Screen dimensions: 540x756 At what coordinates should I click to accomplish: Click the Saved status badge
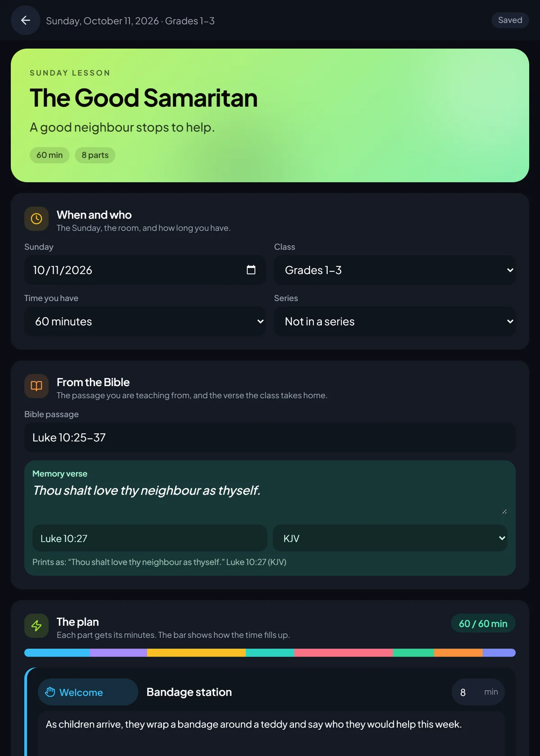point(510,20)
